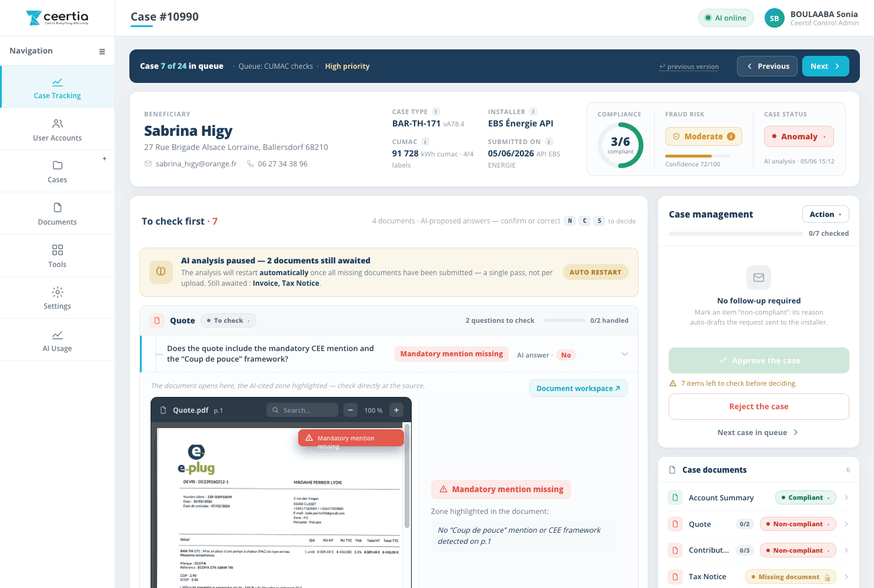
Task: Click the red Mandatory mention missing annotation
Action: [x=351, y=438]
